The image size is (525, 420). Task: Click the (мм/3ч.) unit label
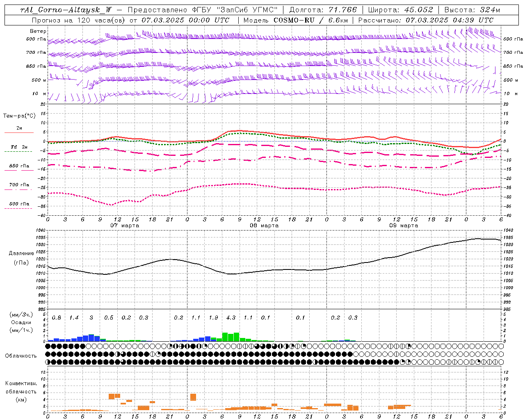21,315
